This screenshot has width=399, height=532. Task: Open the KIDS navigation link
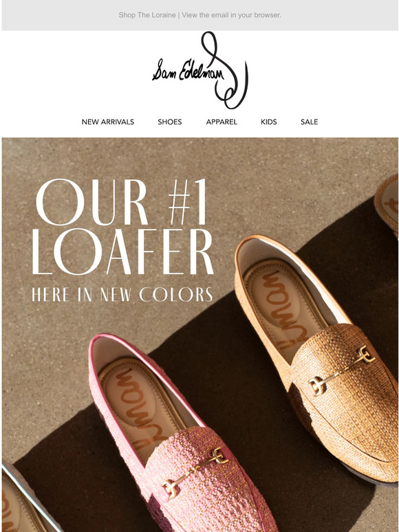268,122
